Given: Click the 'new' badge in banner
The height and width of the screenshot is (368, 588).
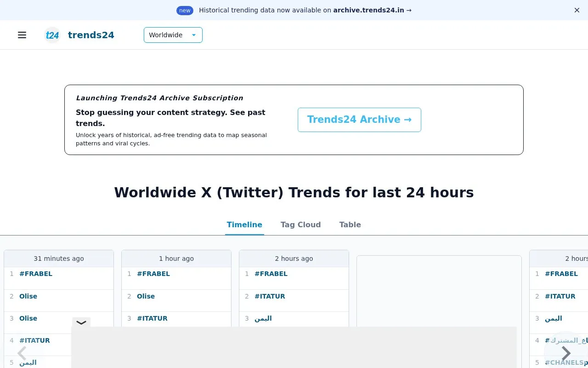Looking at the screenshot, I should [185, 10].
